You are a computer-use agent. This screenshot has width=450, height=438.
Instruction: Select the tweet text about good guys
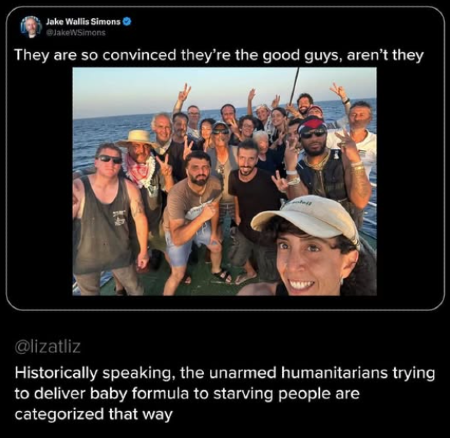pos(219,55)
